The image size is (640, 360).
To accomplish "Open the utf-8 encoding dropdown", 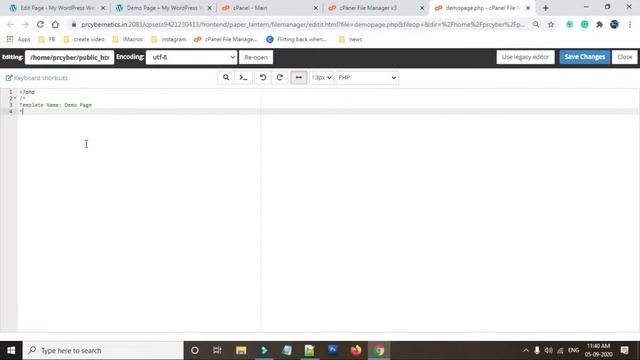I will (x=191, y=57).
